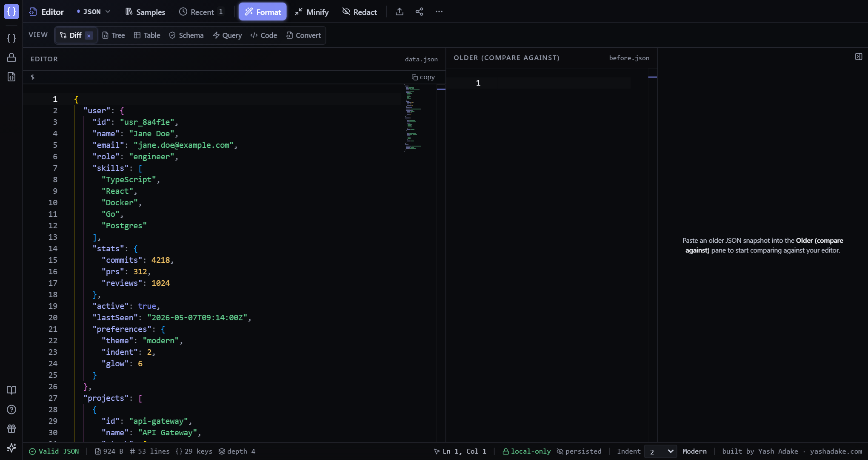This screenshot has height=460, width=868.
Task: Open the Convert view
Action: (x=303, y=35)
